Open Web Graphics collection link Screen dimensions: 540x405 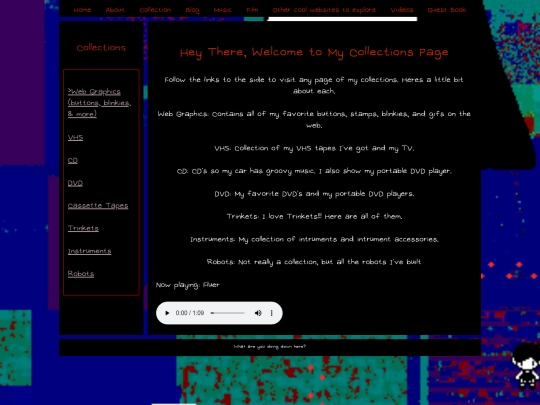point(99,103)
